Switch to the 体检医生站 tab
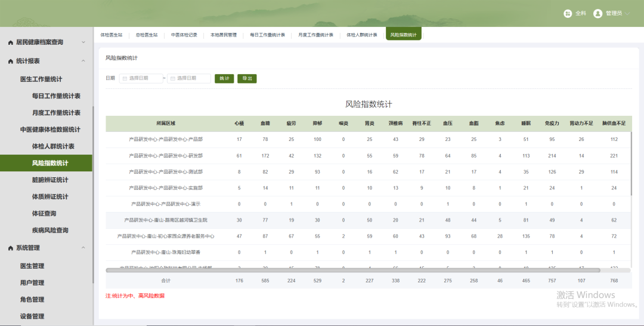 tap(111, 35)
